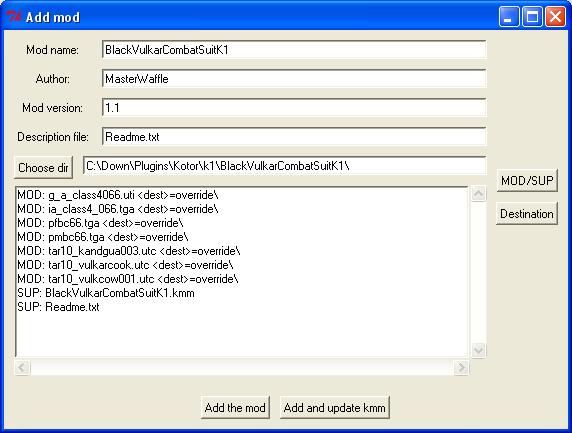Click the directory path text field
This screenshot has width=572, height=433.
[x=285, y=166]
